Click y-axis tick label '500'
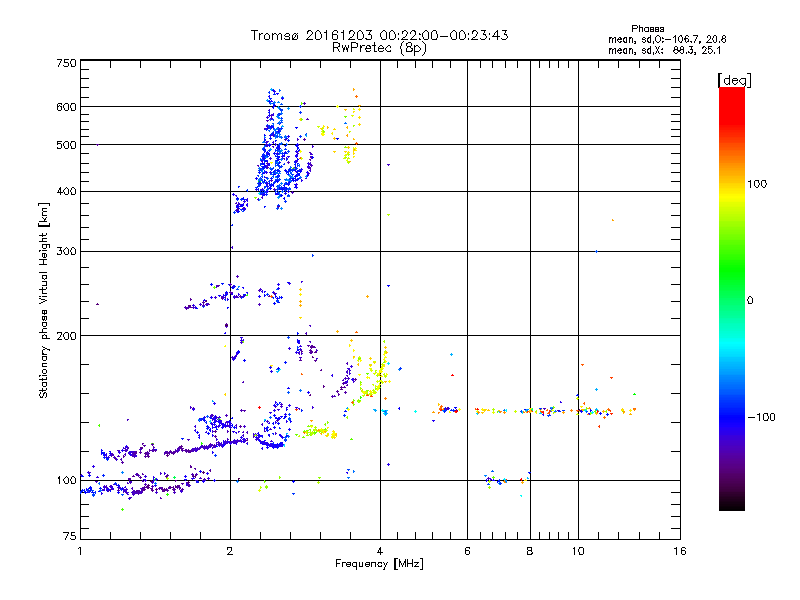Screen dimensions: 800x600 coord(66,145)
